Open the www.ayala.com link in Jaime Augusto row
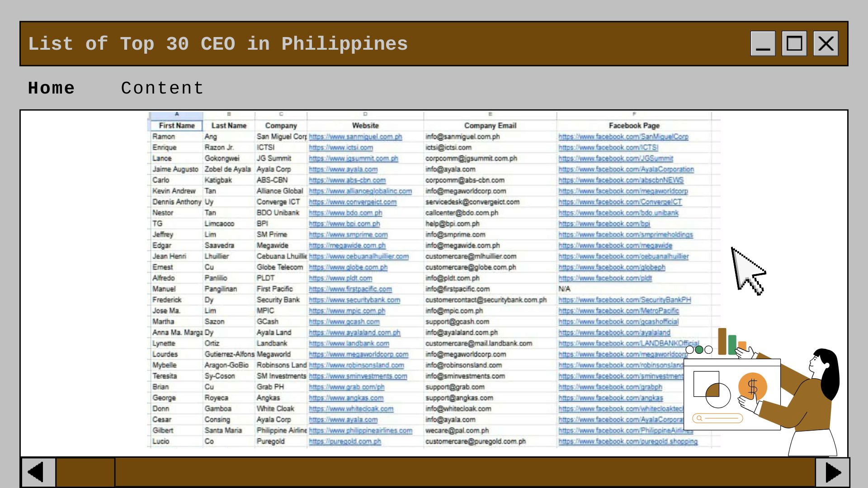This screenshot has width=868, height=488. (x=343, y=169)
